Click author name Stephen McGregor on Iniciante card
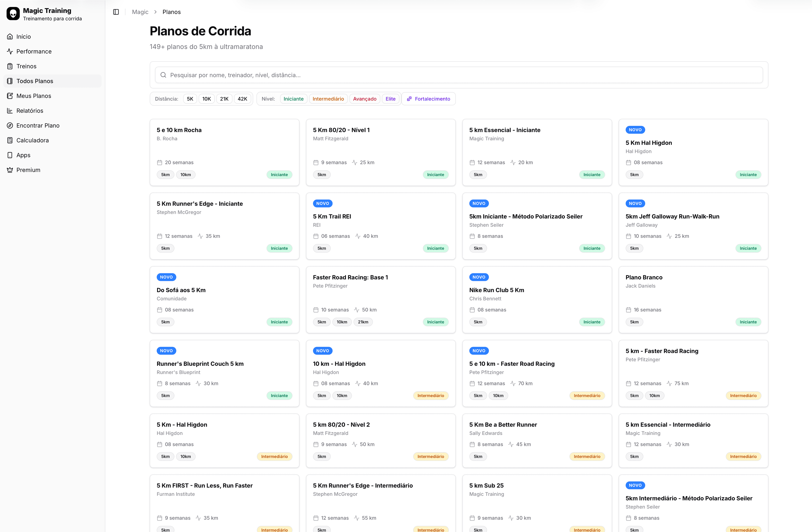Screen dimensions: 812x532 pyautogui.click(x=179, y=212)
